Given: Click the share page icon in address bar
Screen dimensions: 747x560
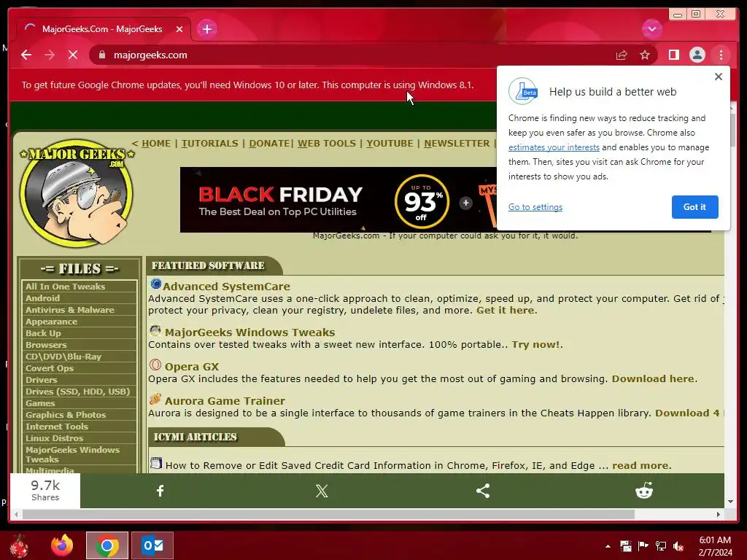Looking at the screenshot, I should click(622, 55).
